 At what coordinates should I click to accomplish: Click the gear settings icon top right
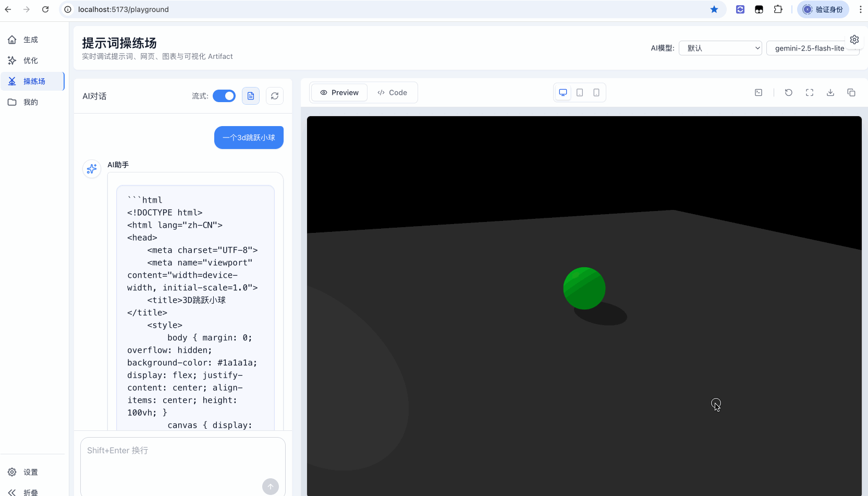pos(854,40)
